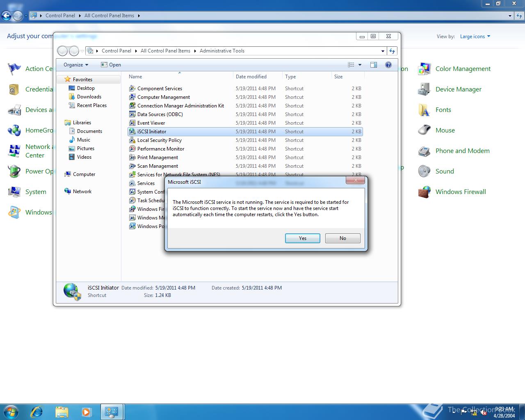Open Device Manager in Control Panel

pos(450,89)
